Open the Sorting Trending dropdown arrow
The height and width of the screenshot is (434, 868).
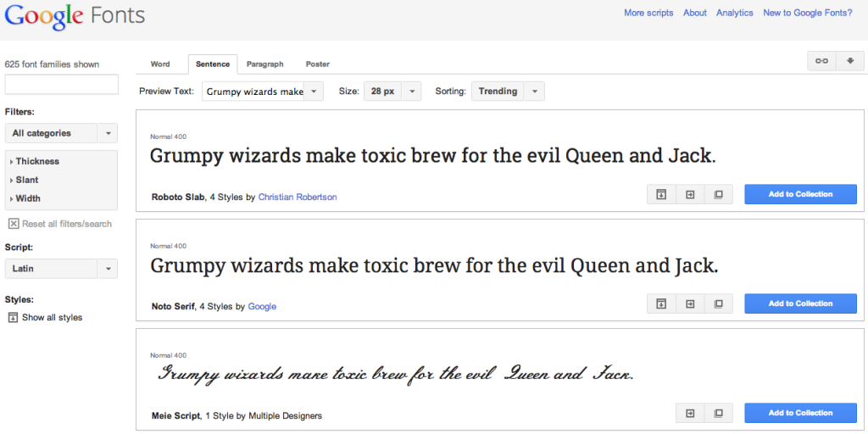534,92
